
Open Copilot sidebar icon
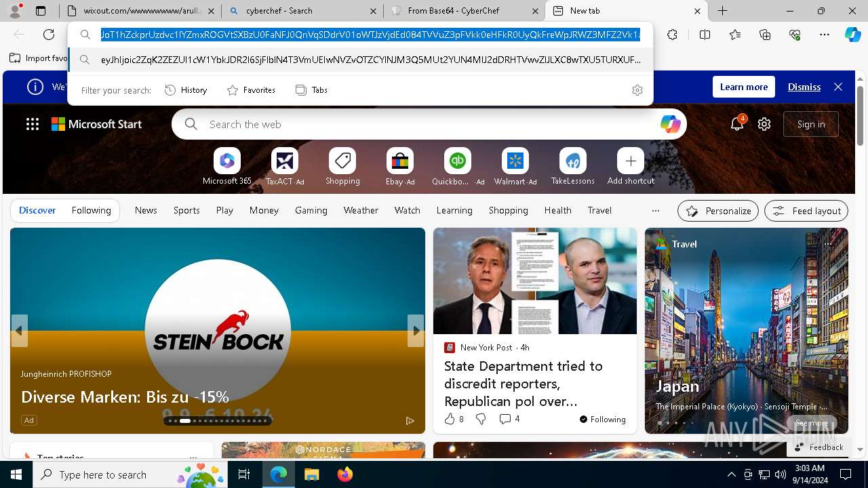point(852,35)
